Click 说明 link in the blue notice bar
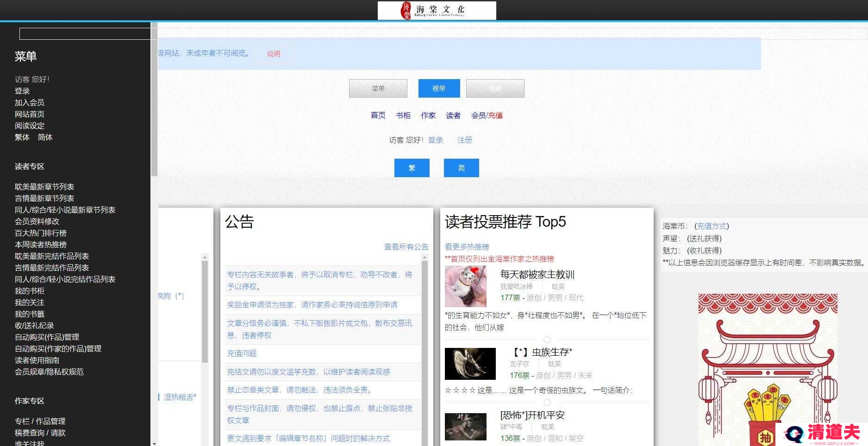 coord(273,54)
